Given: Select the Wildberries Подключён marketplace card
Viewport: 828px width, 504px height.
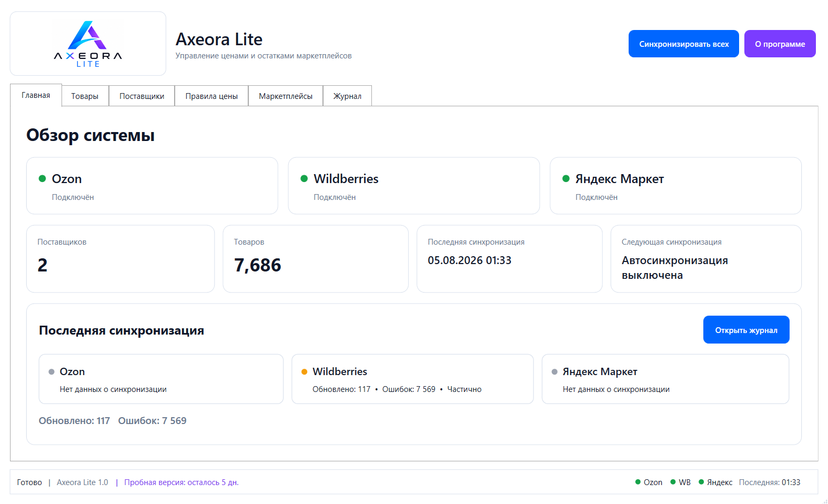Looking at the screenshot, I should pos(414,186).
